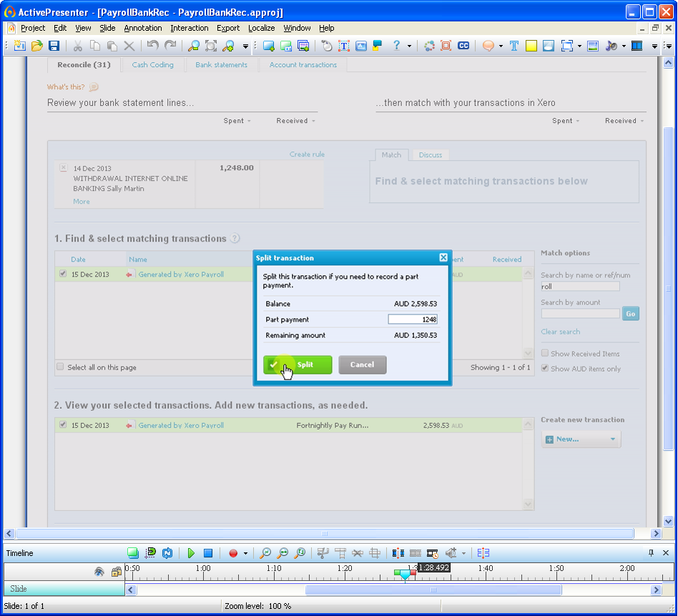678x616 pixels.
Task: Switch to the Cash Coding tab
Action: pyautogui.click(x=152, y=65)
